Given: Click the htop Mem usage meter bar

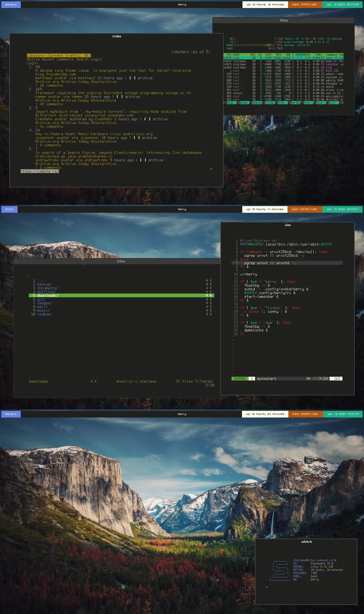Looking at the screenshot, I should click(254, 45).
